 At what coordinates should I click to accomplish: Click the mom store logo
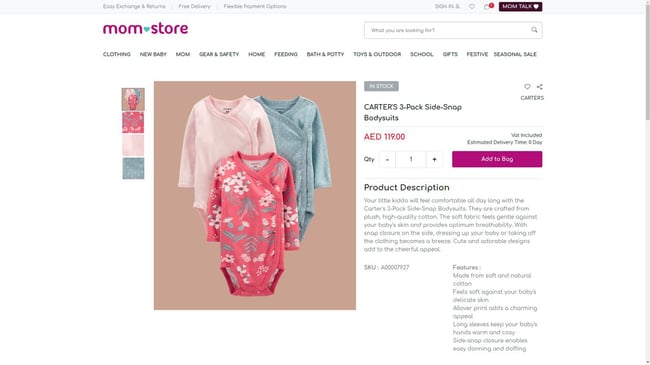[146, 29]
